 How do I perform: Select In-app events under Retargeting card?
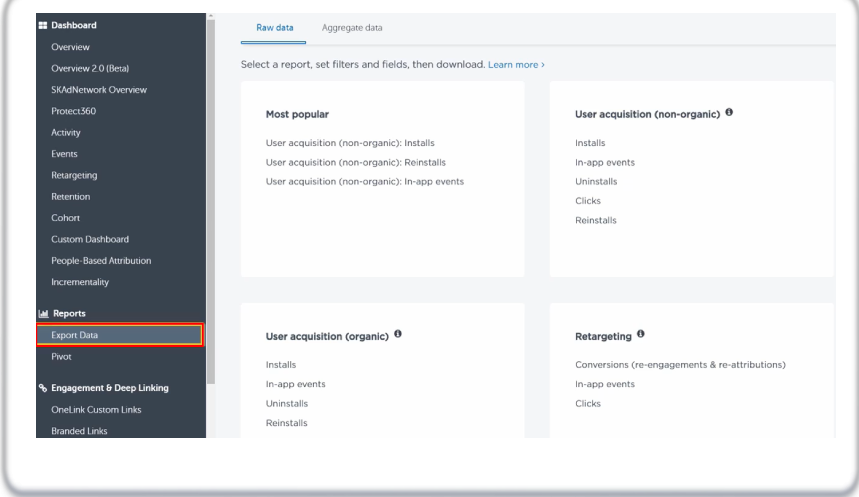click(605, 384)
